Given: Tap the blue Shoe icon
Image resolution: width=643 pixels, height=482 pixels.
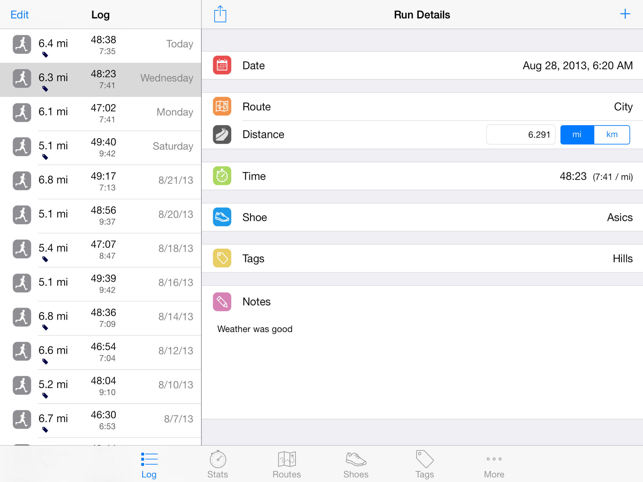Looking at the screenshot, I should point(222,217).
